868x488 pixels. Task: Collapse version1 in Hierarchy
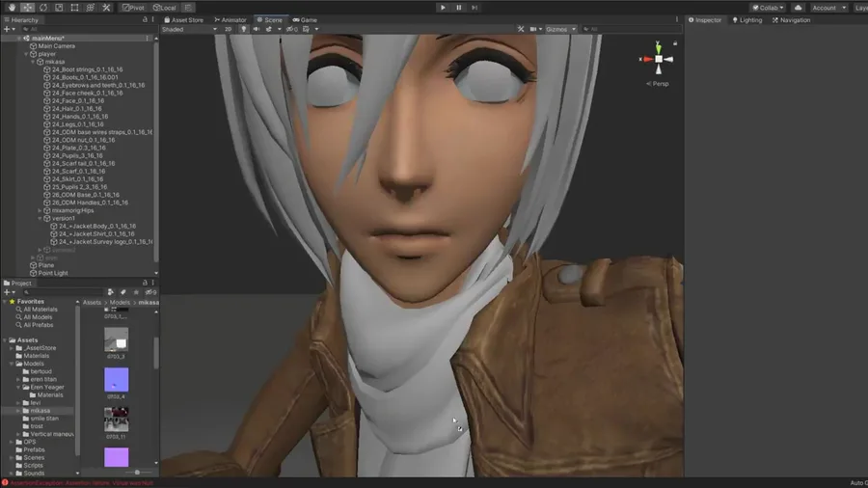pyautogui.click(x=40, y=219)
